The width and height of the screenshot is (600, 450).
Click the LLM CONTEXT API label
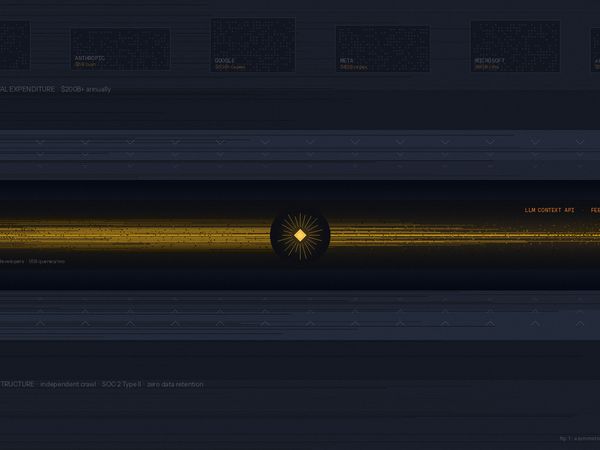(x=549, y=211)
